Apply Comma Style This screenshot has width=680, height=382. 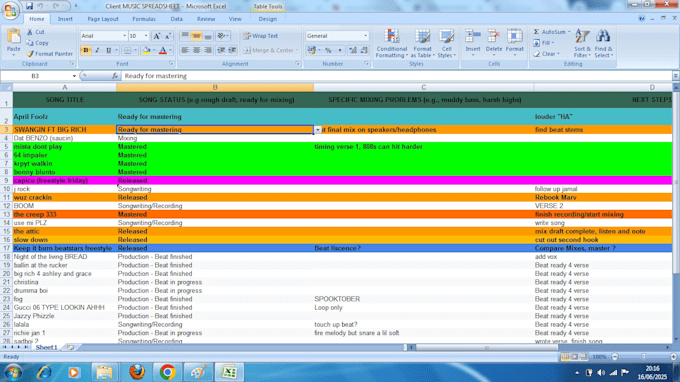coord(340,50)
